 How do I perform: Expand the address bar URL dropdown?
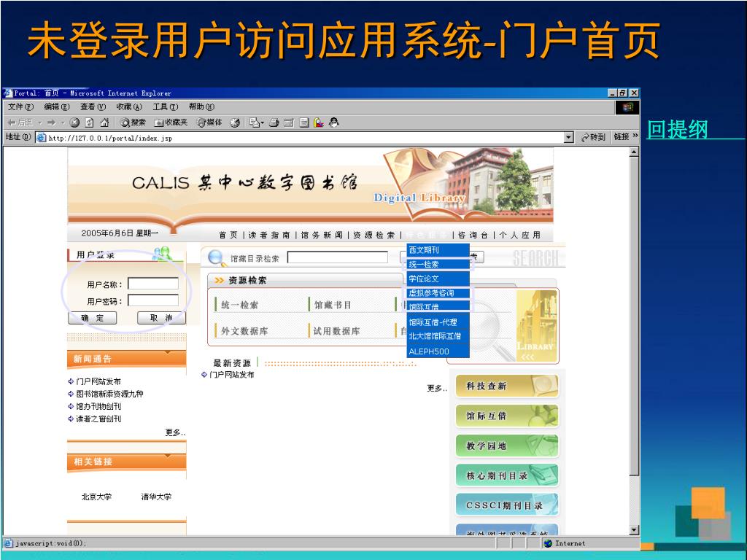pyautogui.click(x=569, y=137)
